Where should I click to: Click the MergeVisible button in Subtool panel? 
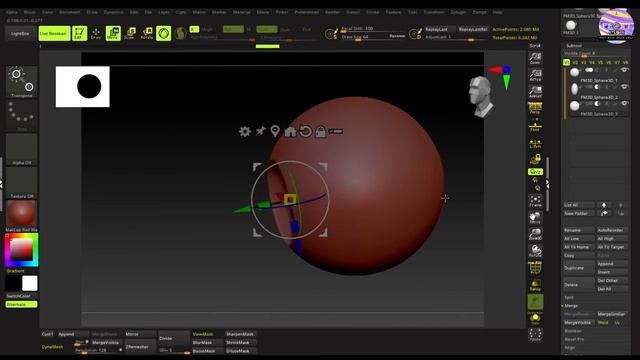pyautogui.click(x=578, y=322)
